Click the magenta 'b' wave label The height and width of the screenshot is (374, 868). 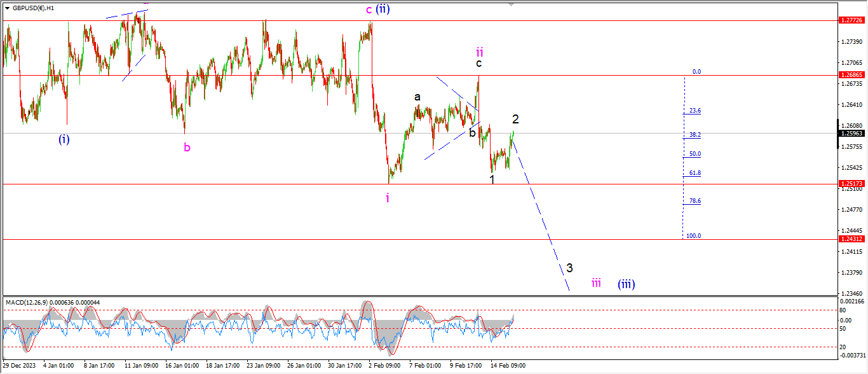tap(187, 148)
